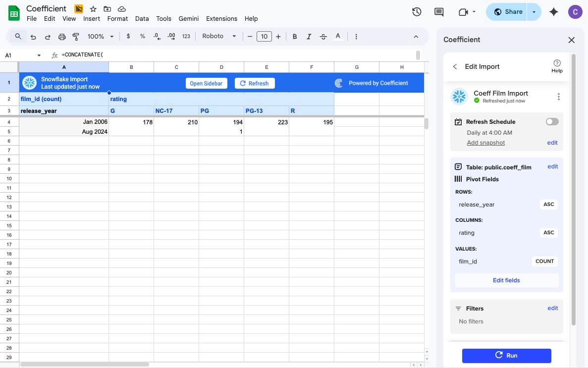Open the comments icon
The width and height of the screenshot is (588, 368).
[438, 12]
